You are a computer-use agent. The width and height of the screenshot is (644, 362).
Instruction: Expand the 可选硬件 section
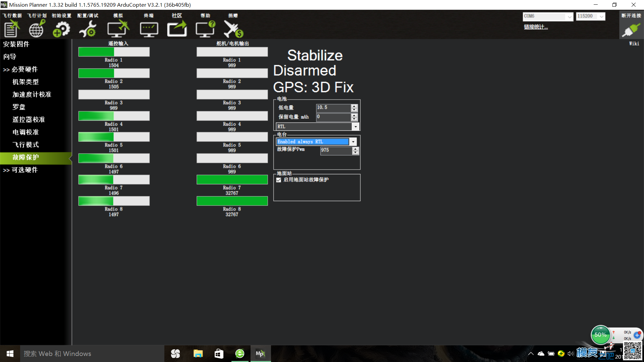[20, 170]
